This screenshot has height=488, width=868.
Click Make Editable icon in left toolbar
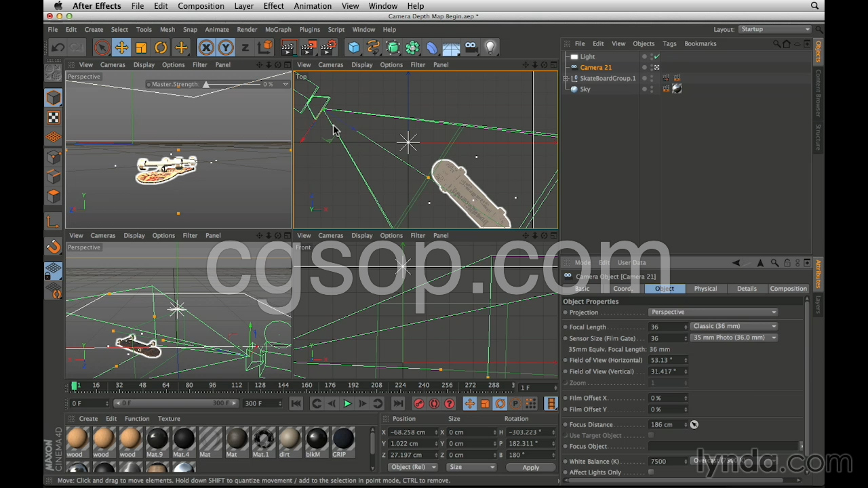(54, 73)
